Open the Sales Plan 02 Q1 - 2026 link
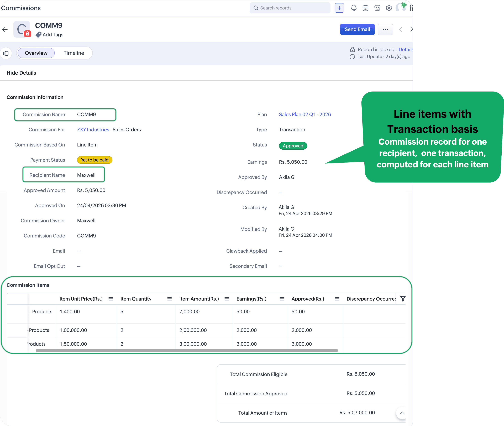 (305, 114)
